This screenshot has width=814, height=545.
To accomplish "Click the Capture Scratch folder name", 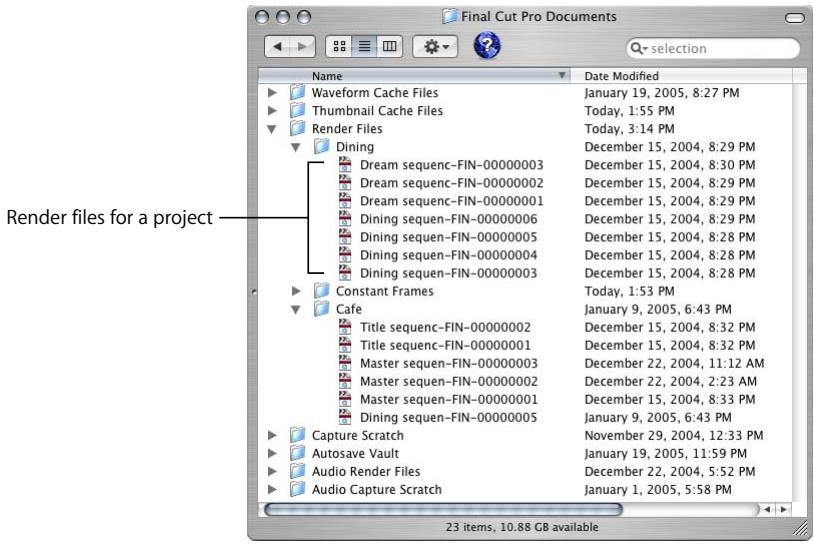I will coord(358,435).
